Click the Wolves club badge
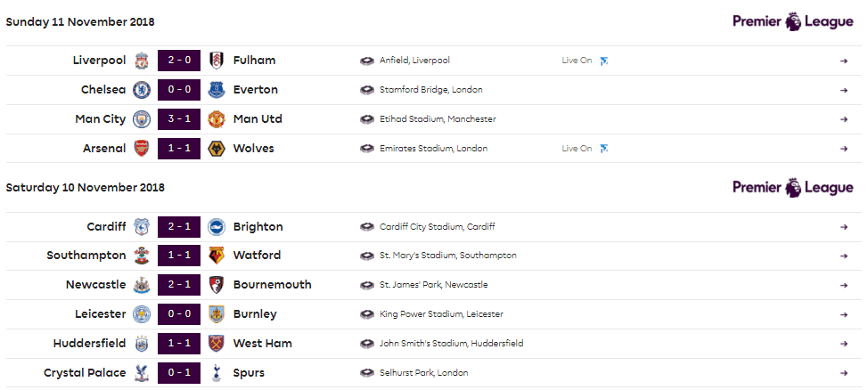This screenshot has width=868, height=390. (x=217, y=149)
